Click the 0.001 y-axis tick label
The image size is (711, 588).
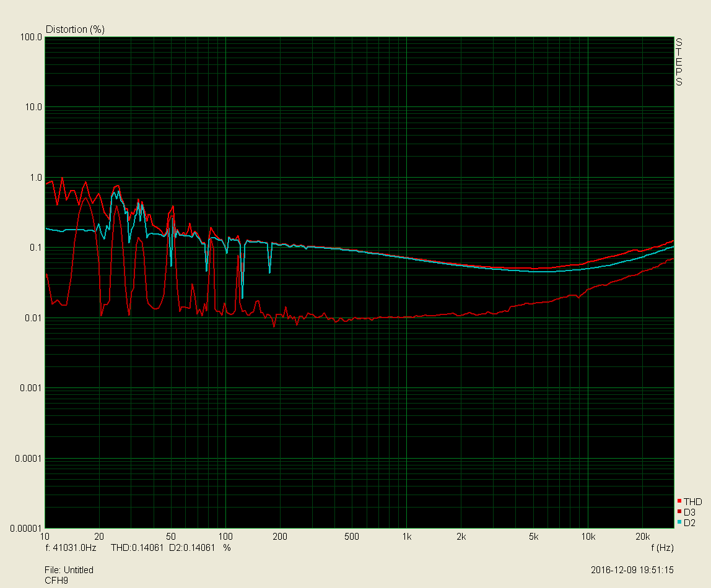[x=31, y=388]
